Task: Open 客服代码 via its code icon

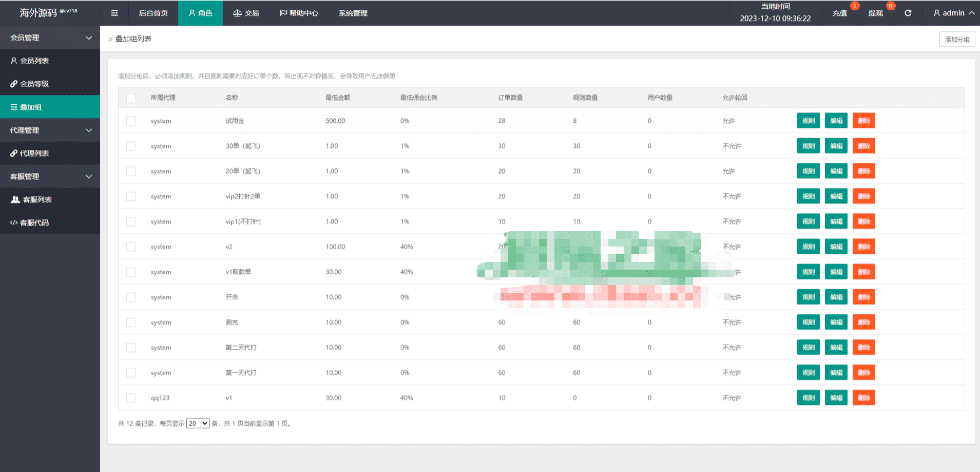Action: click(x=14, y=222)
